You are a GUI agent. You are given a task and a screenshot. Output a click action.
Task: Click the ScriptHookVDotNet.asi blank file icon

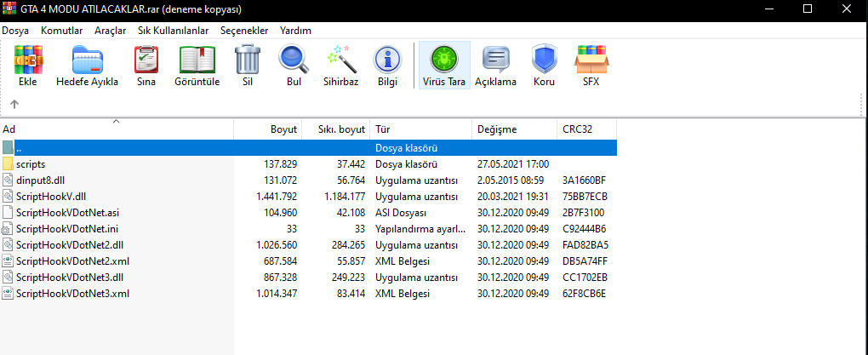8,212
